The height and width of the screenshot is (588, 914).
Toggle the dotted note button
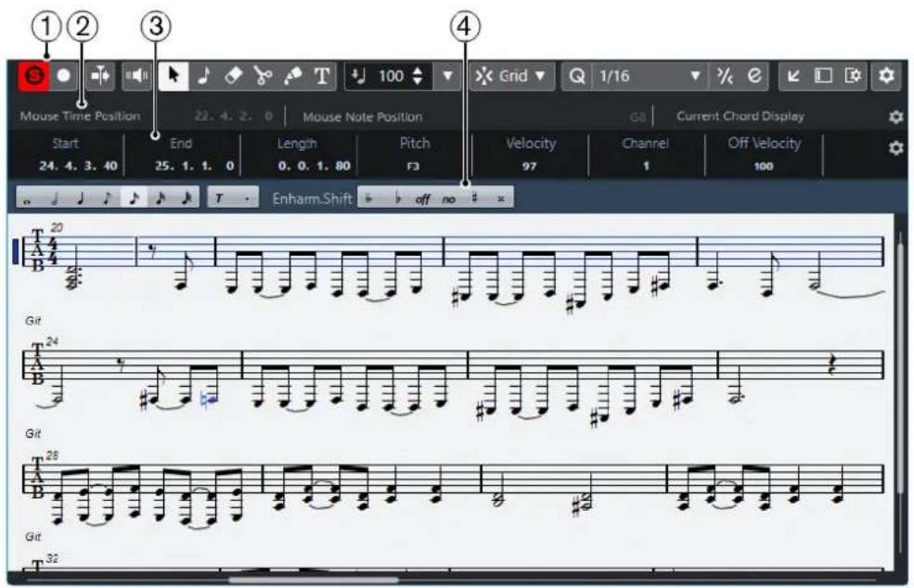[247, 198]
